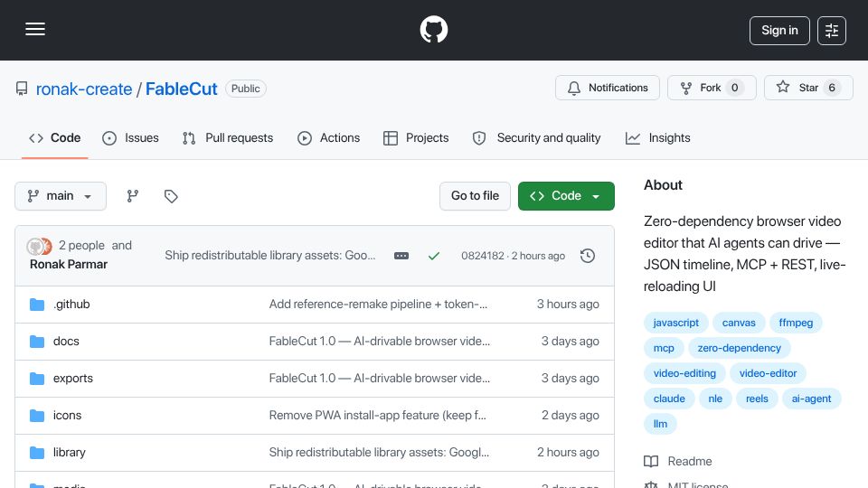Open commit Add reference-remake pipeline + token

tap(378, 305)
